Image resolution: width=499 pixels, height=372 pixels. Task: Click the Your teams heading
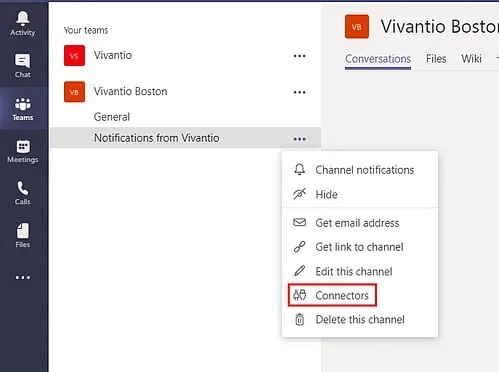point(86,30)
